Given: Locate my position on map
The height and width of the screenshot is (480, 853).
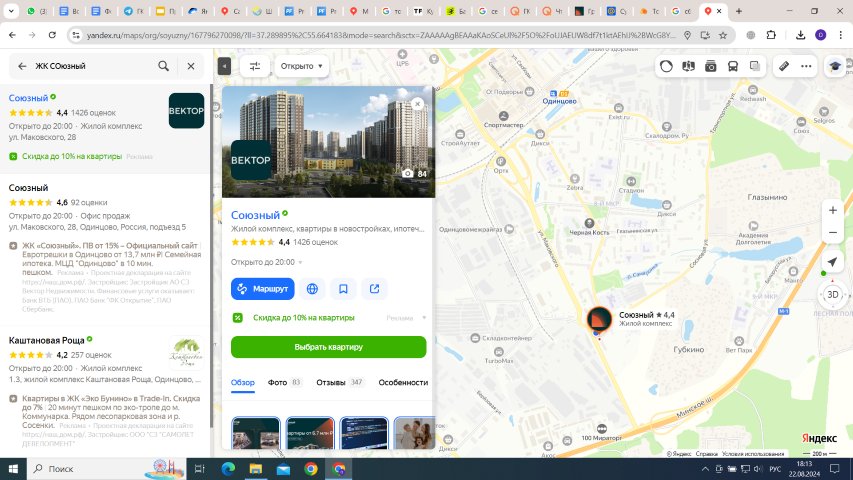Looking at the screenshot, I should [832, 262].
